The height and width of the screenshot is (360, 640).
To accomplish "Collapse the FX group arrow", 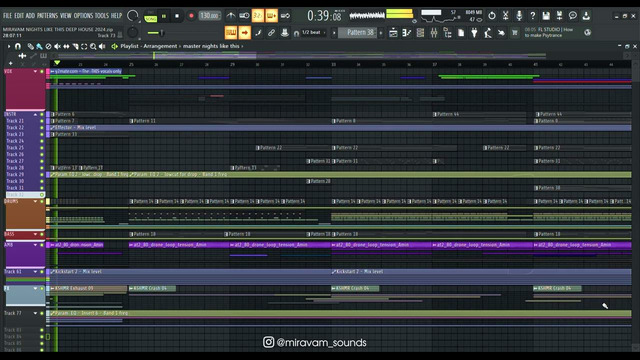I will pos(36,289).
